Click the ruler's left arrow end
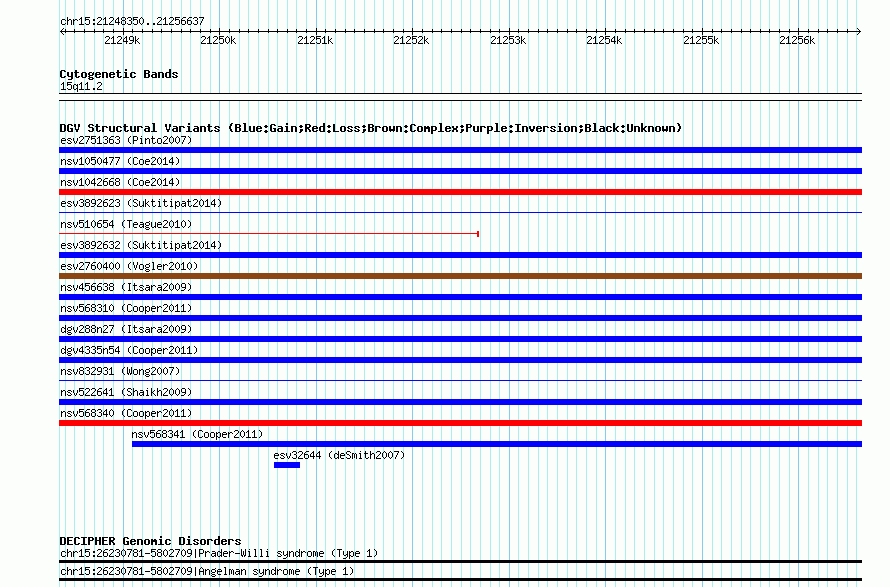Viewport: 890px width, 587px height. (62, 31)
